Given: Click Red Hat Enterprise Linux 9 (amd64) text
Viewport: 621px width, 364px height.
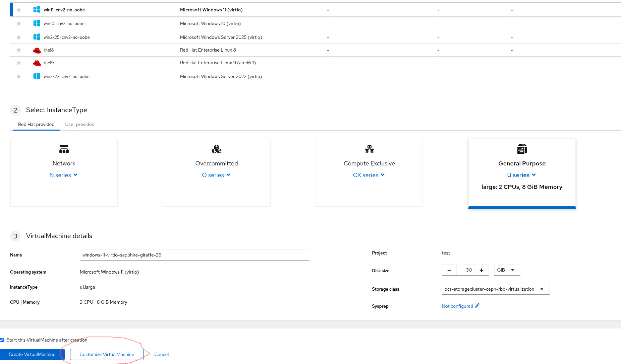Looking at the screenshot, I should [x=218, y=63].
